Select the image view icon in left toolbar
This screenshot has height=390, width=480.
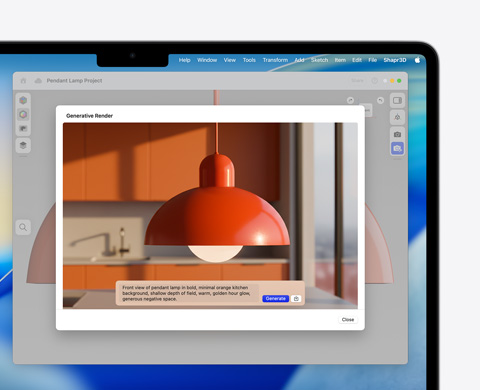pyautogui.click(x=23, y=129)
